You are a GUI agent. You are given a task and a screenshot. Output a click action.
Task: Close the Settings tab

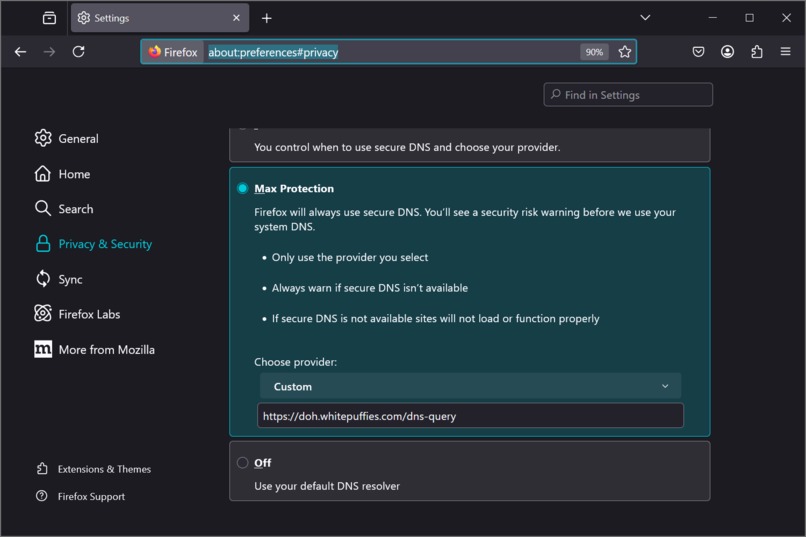coord(236,18)
